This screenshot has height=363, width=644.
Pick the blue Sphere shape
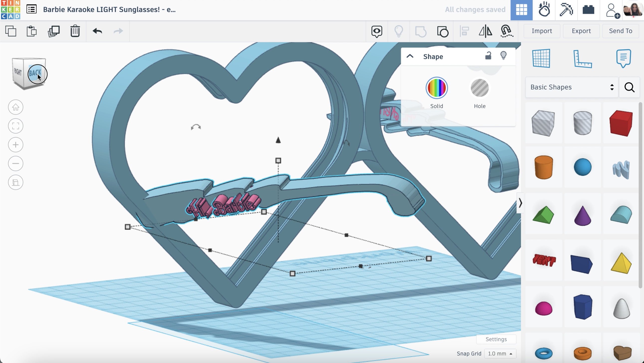point(582,167)
